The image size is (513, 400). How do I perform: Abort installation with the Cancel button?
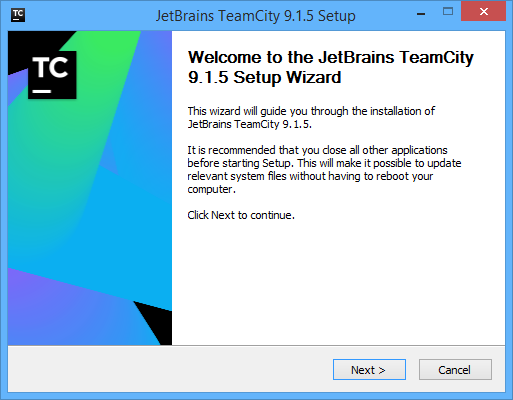coord(455,369)
